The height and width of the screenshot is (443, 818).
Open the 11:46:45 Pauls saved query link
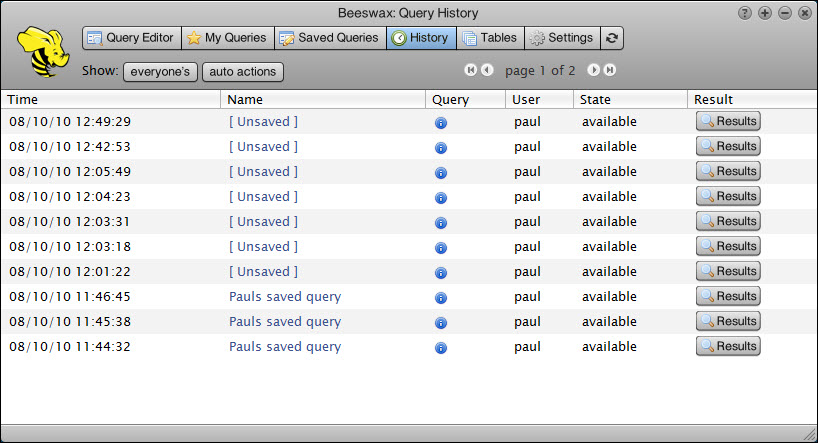tap(285, 297)
